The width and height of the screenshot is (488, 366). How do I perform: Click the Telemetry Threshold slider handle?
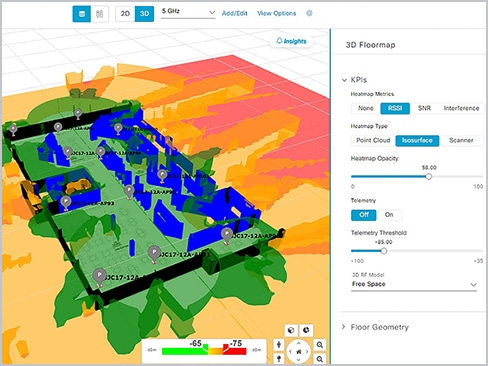point(384,251)
